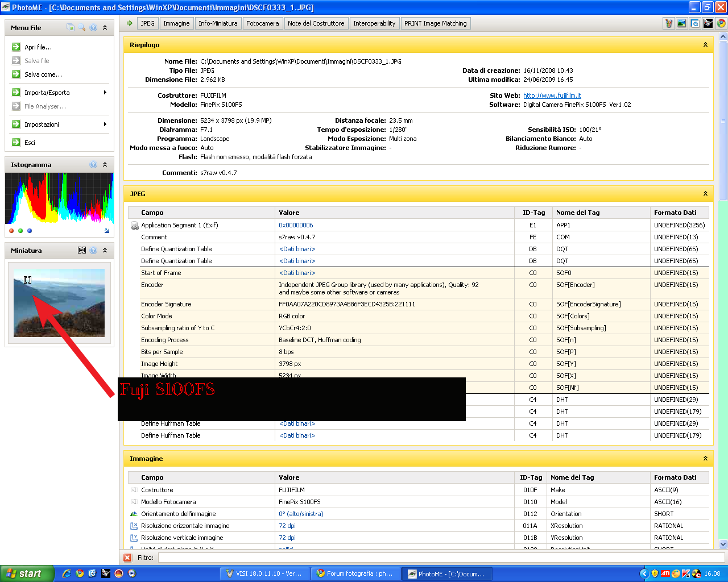Switch to the JPEG tab
Viewport: 728px width, 582px height.
148,23
